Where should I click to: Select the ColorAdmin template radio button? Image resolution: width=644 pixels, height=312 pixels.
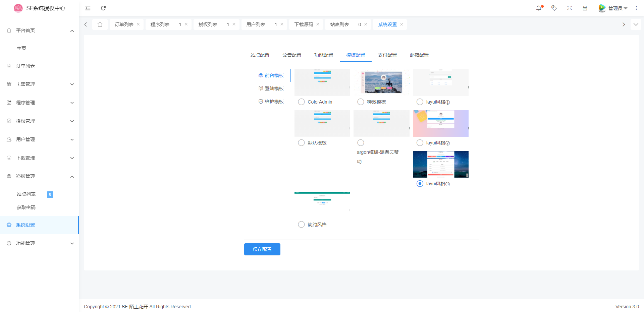pyautogui.click(x=302, y=102)
